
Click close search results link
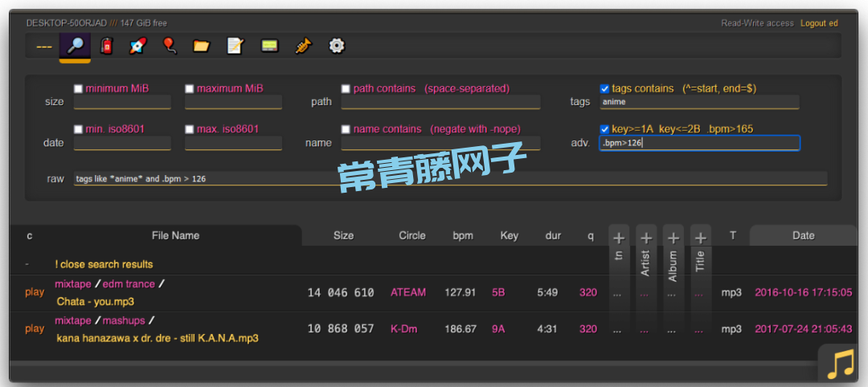[x=104, y=264]
